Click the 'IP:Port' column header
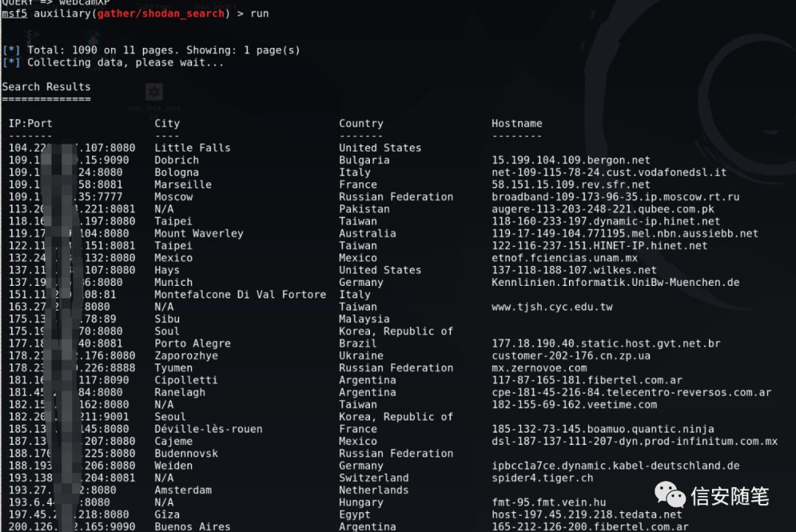The height and width of the screenshot is (532, 796). pyautogui.click(x=30, y=123)
